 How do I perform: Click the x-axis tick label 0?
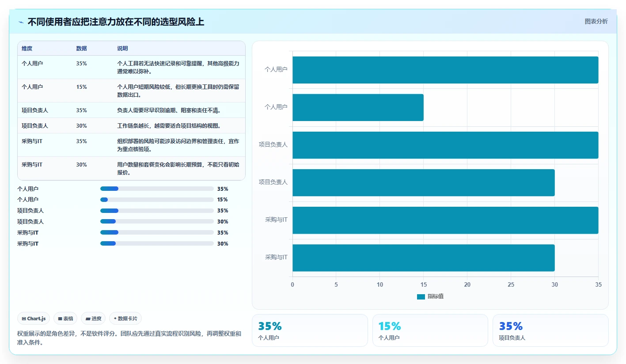pos(292,284)
